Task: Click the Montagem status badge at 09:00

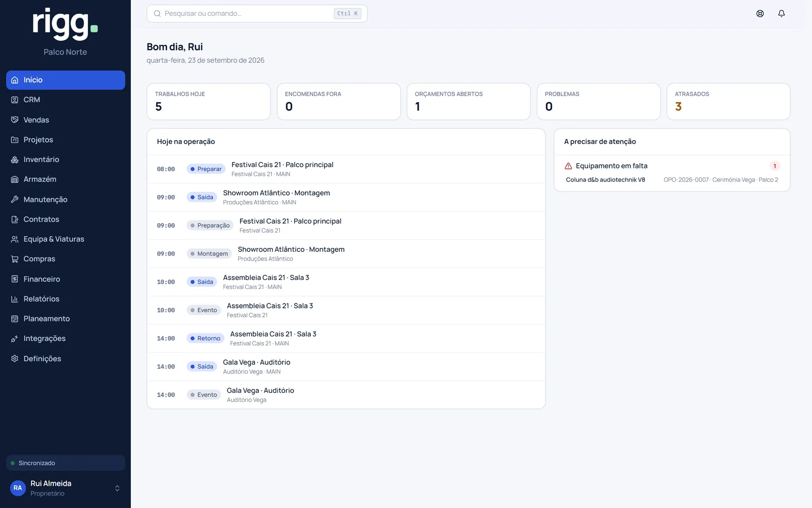Action: pyautogui.click(x=209, y=254)
